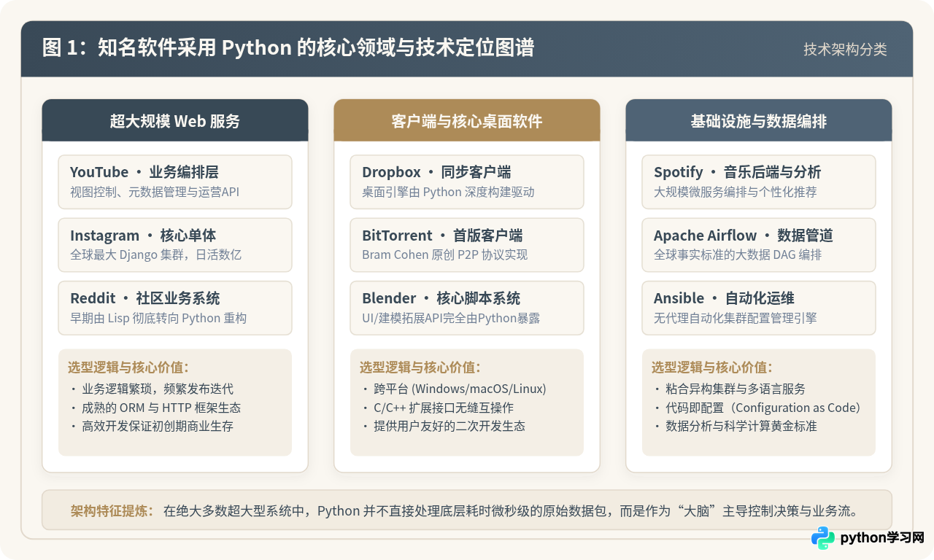This screenshot has width=934, height=560.
Task: Click the '选型逻辑与核心价值：' heading under Web 服务
Action: click(128, 367)
